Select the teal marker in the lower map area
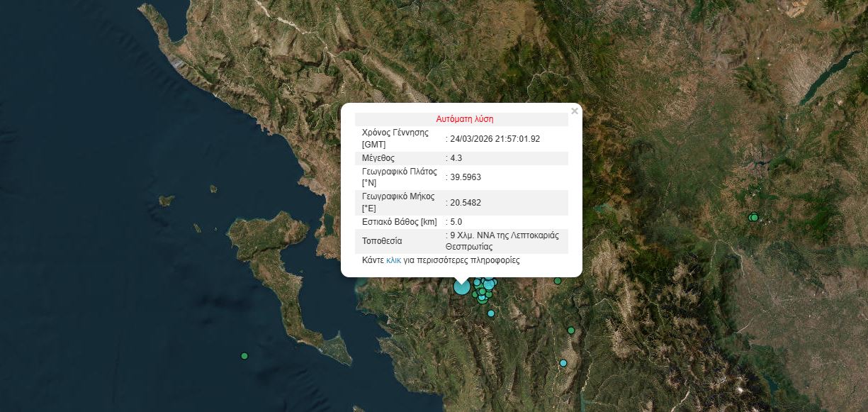The width and height of the screenshot is (868, 412). [563, 363]
